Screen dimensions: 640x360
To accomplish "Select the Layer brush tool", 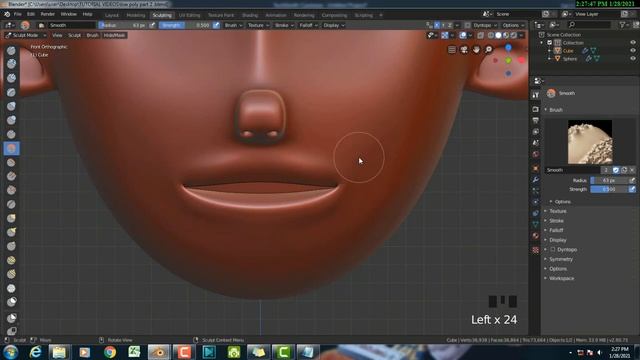I will [x=11, y=92].
